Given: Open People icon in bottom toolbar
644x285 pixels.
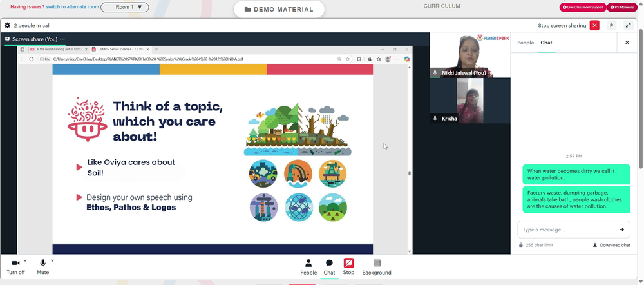Looking at the screenshot, I should coord(308,267).
